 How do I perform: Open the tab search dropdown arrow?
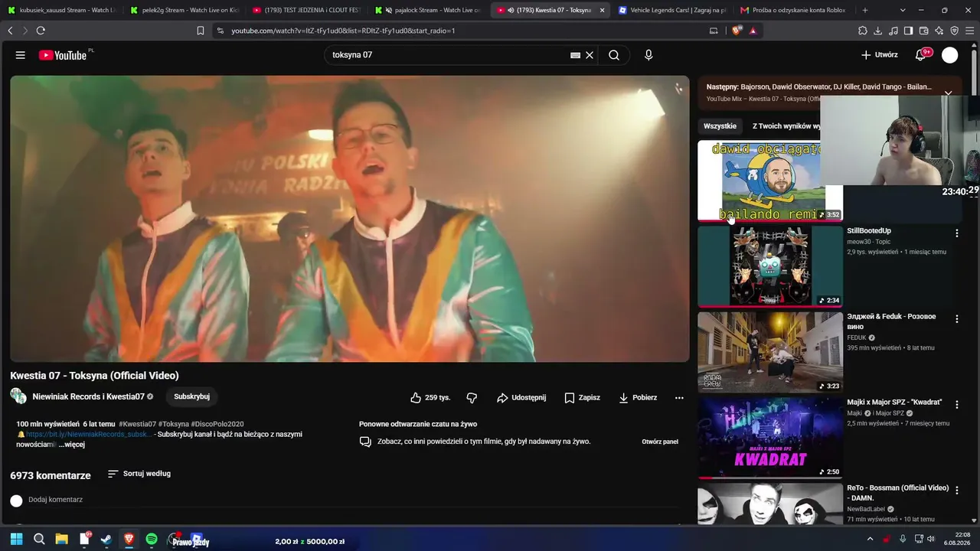pyautogui.click(x=903, y=10)
